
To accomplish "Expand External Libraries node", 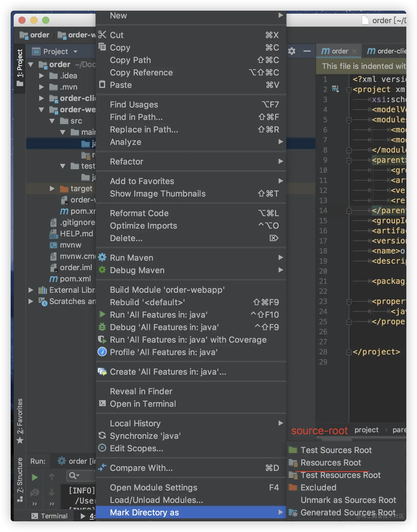I will click(31, 290).
